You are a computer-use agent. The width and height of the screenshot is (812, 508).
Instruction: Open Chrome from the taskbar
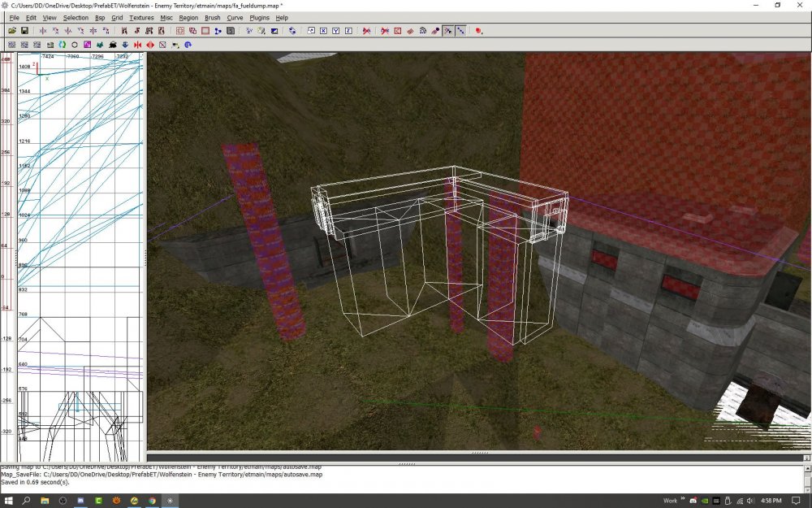coord(152,501)
